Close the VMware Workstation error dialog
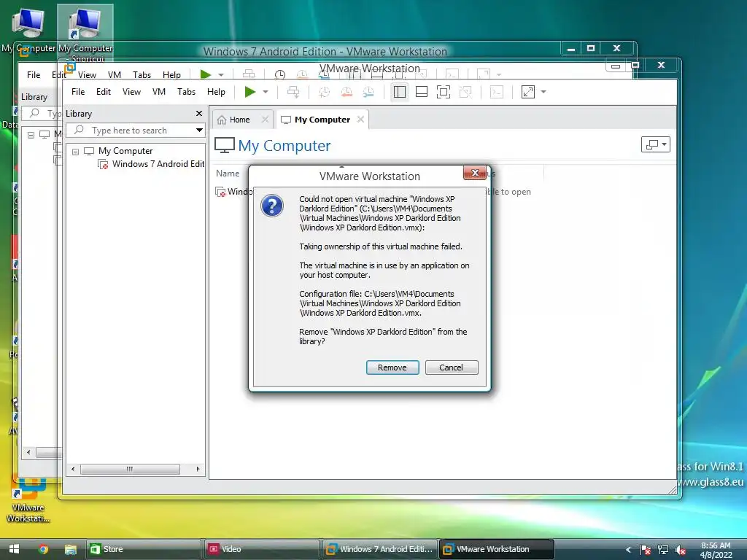 coord(475,172)
